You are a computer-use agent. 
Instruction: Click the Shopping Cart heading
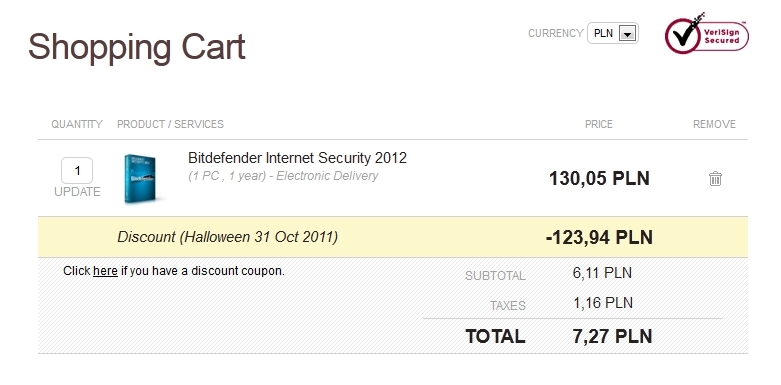click(x=136, y=48)
